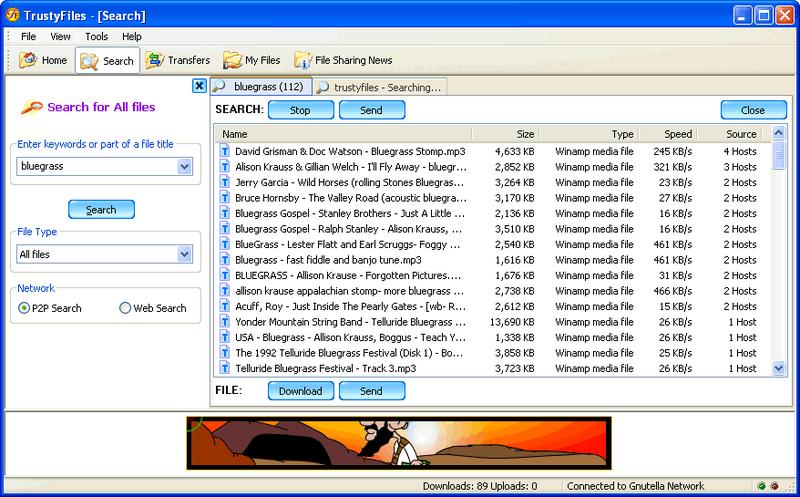The height and width of the screenshot is (497, 800).
Task: Sort results by Size column header
Action: click(506, 134)
